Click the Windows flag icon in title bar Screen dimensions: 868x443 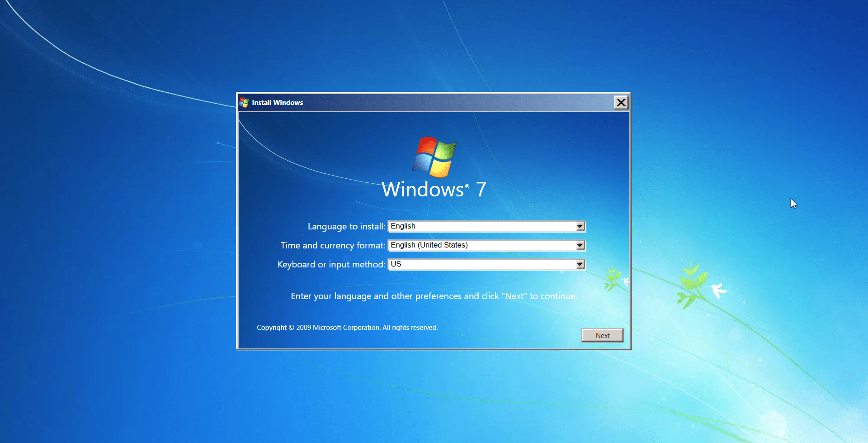(245, 102)
